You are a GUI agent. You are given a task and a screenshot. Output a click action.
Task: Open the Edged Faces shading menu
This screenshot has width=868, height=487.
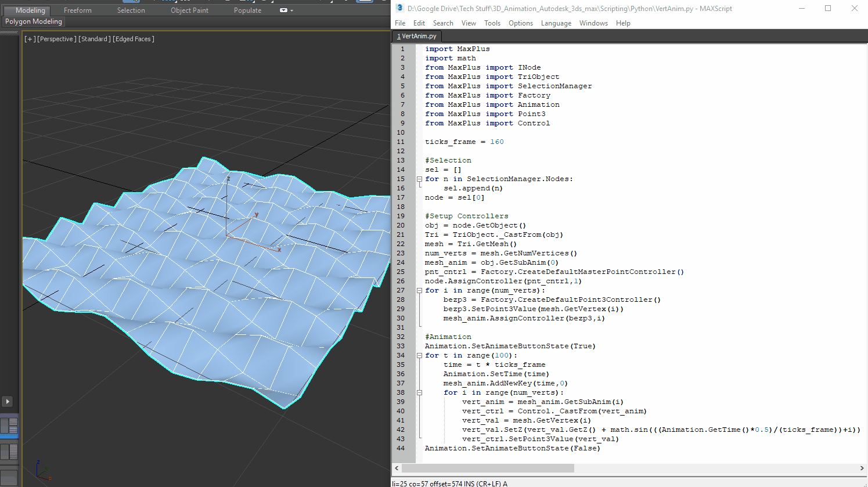[134, 39]
